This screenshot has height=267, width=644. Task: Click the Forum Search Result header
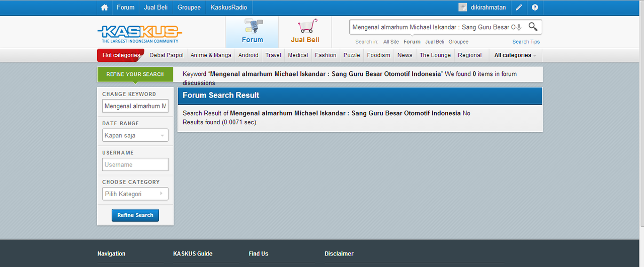[360, 96]
